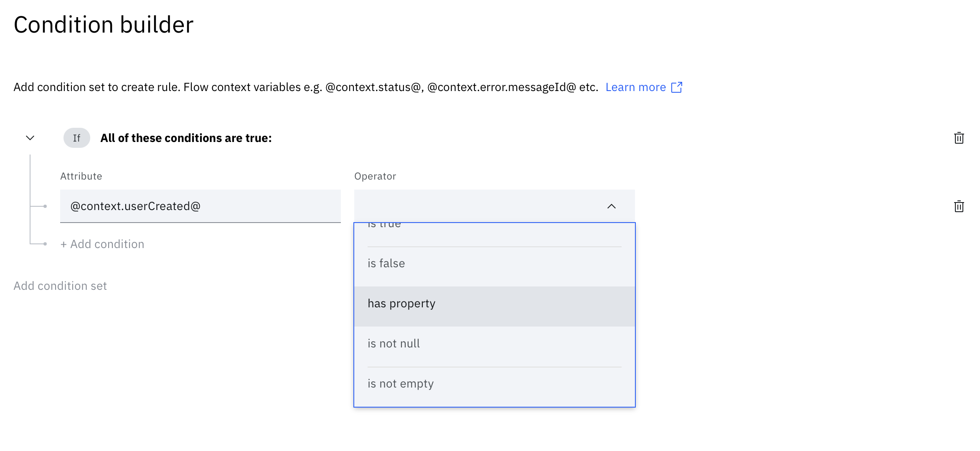Close the Operator dropdown via chevron
Screen dimensions: 980x451
tap(611, 206)
